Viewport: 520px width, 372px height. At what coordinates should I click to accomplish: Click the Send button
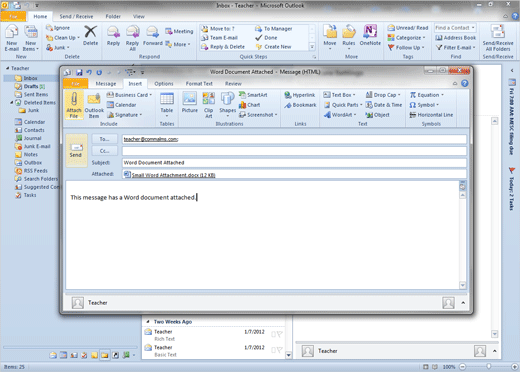coord(76,150)
